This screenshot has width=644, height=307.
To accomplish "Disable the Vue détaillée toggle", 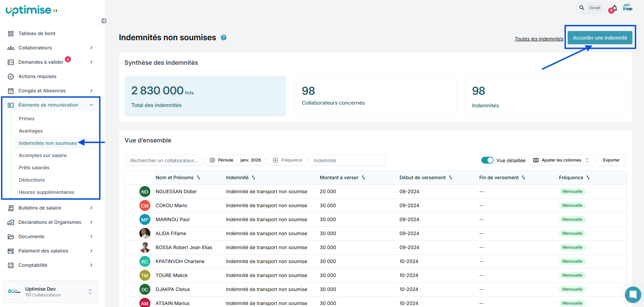I will 487,160.
